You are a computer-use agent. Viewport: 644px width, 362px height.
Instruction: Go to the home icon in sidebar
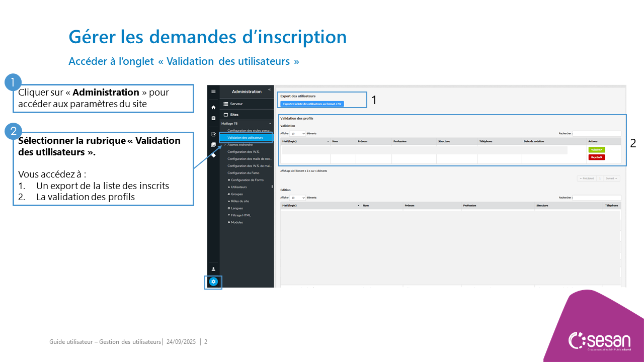click(x=213, y=108)
